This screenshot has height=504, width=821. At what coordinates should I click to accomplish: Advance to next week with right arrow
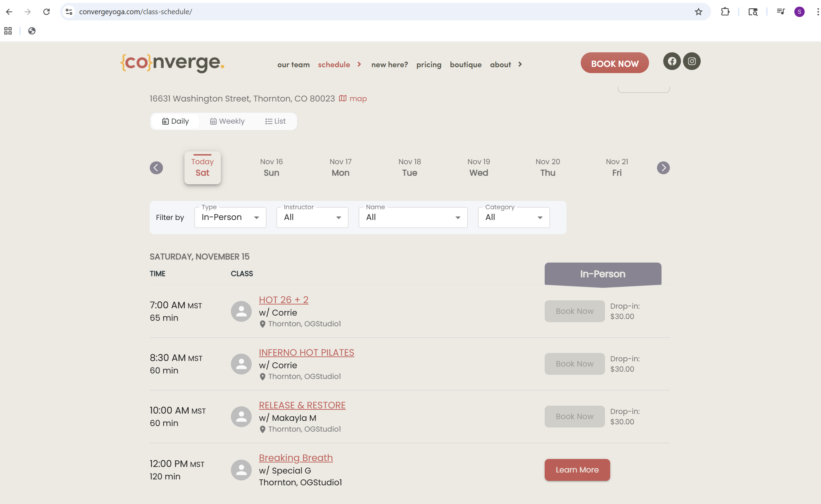[663, 168]
